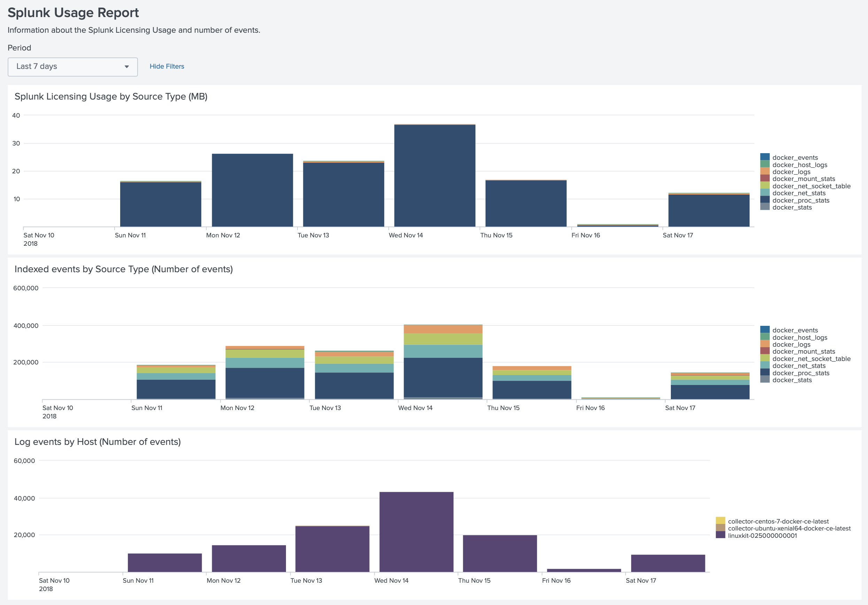This screenshot has height=605, width=868.
Task: Click Tue Nov 13 bar in Licensing Usage chart
Action: [344, 194]
